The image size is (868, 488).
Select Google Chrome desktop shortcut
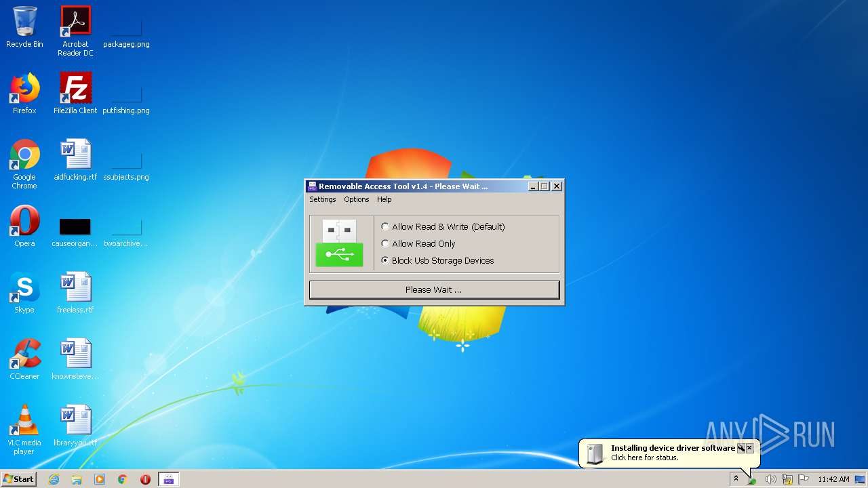click(x=24, y=164)
